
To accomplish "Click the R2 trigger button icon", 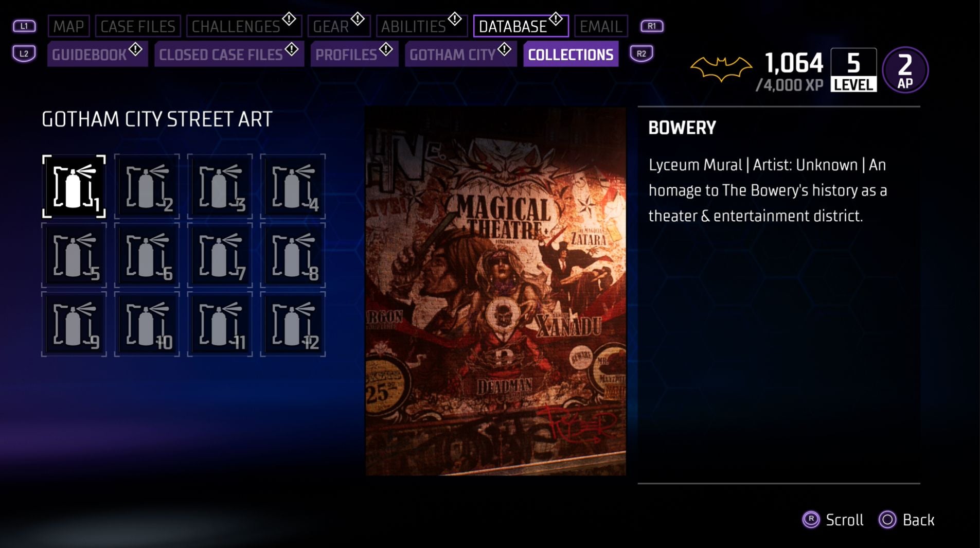I will (x=642, y=54).
